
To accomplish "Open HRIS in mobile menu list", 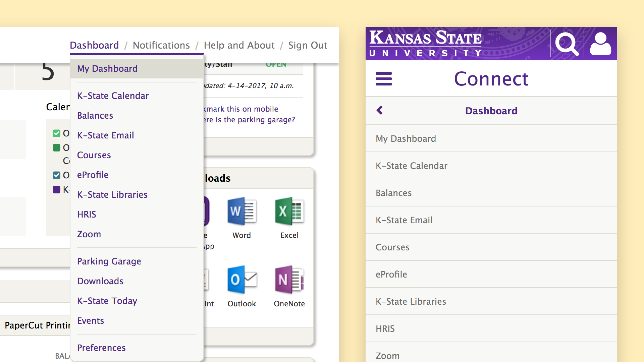I will tap(491, 328).
